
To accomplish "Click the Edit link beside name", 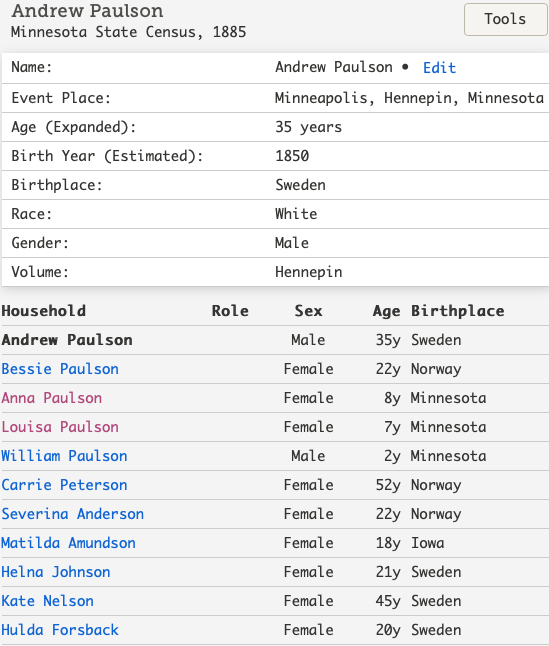I will coord(439,68).
